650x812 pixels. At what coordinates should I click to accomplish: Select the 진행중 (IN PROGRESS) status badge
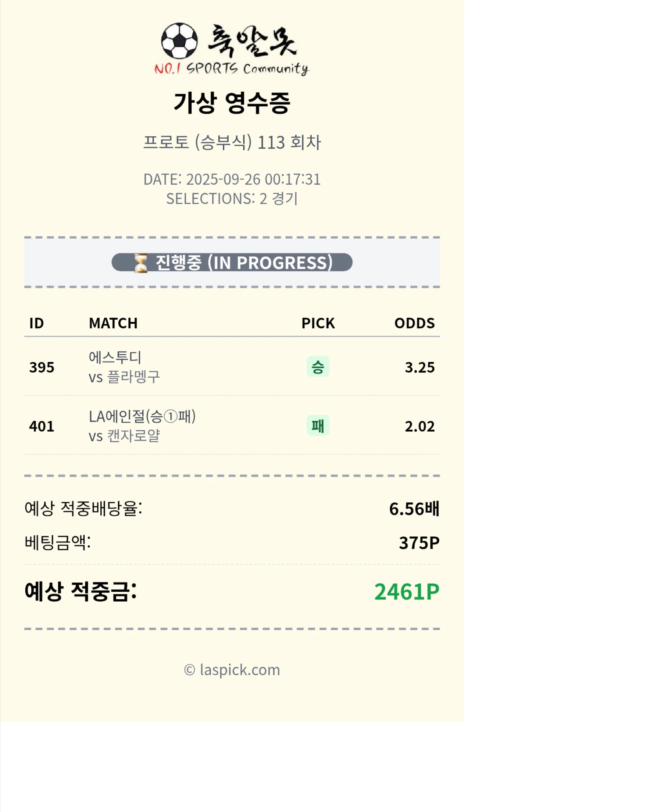pyautogui.click(x=232, y=263)
